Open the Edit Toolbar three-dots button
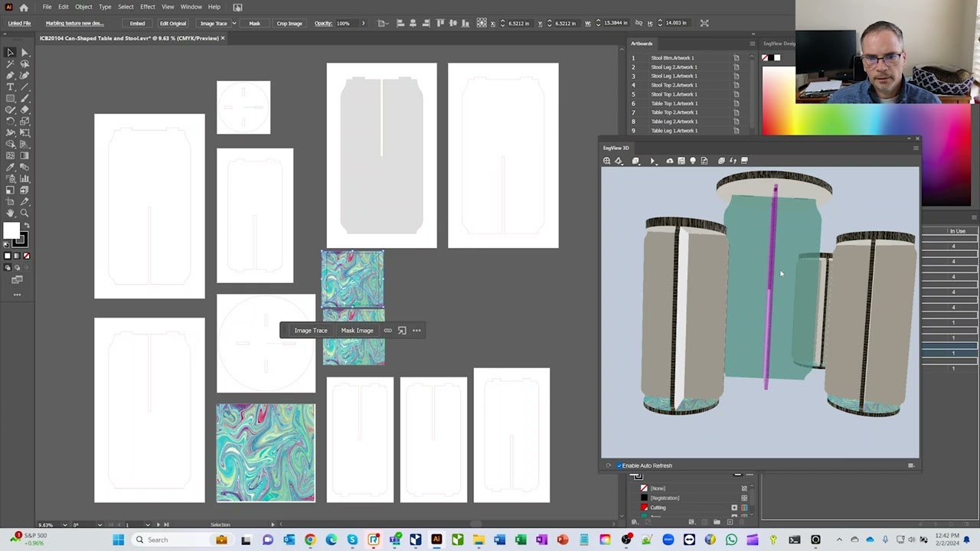This screenshot has width=980, height=551. pyautogui.click(x=17, y=295)
